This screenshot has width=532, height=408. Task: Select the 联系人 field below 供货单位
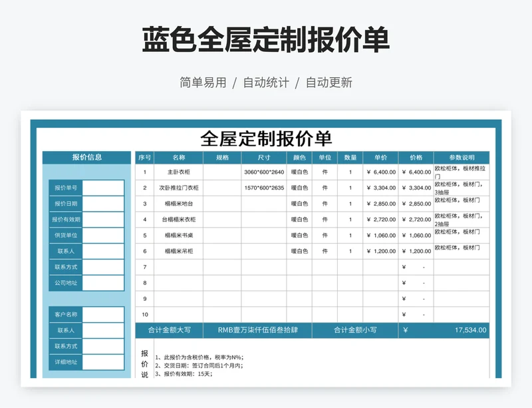pyautogui.click(x=103, y=252)
